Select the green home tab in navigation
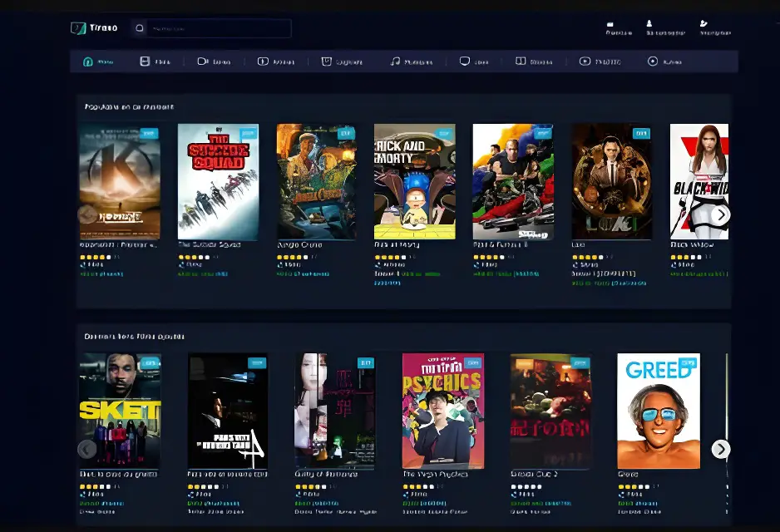Viewport: 780px width, 532px height. pyautogui.click(x=98, y=62)
